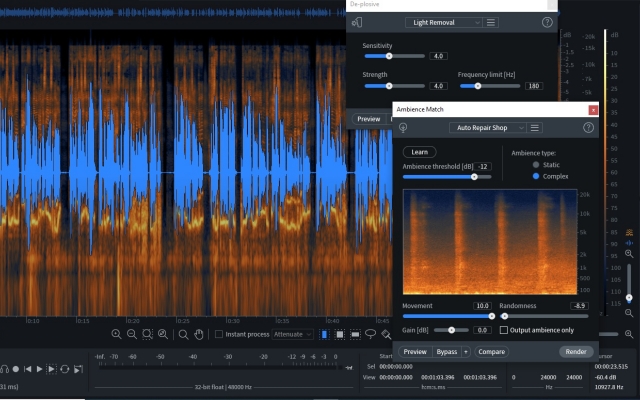Select the magic wand tool
640x400 pixels.
click(x=386, y=335)
